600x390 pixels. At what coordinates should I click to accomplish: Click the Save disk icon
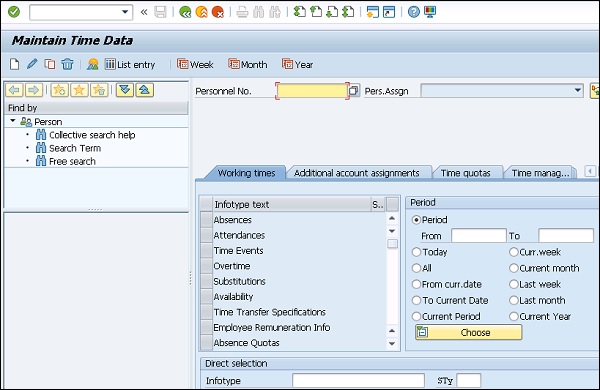(160, 12)
